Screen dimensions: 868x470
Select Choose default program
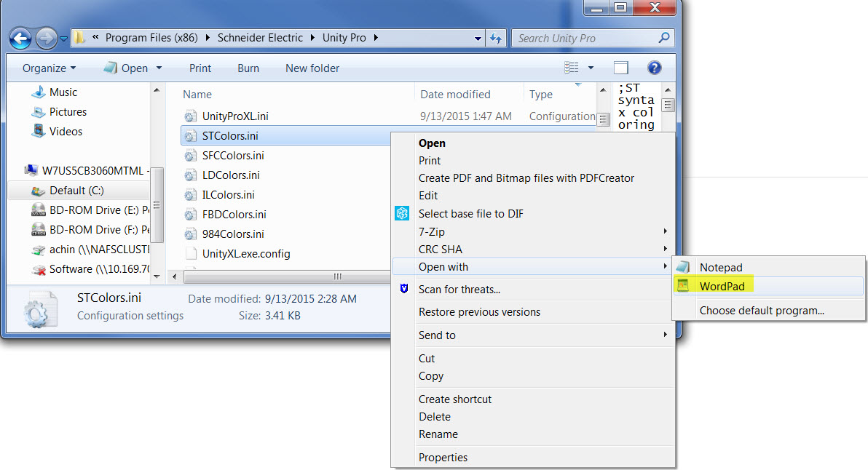762,311
